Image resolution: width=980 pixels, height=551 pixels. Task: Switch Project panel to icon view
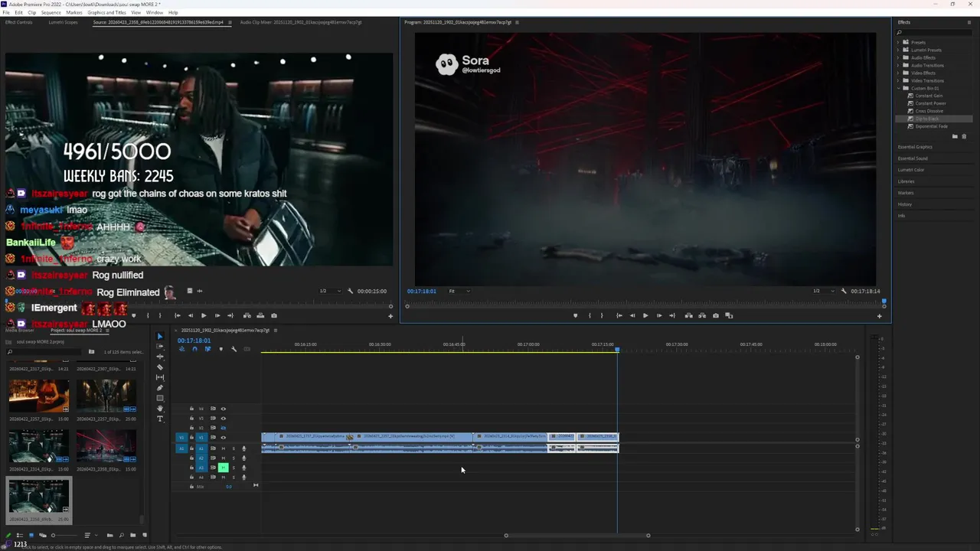(31, 535)
